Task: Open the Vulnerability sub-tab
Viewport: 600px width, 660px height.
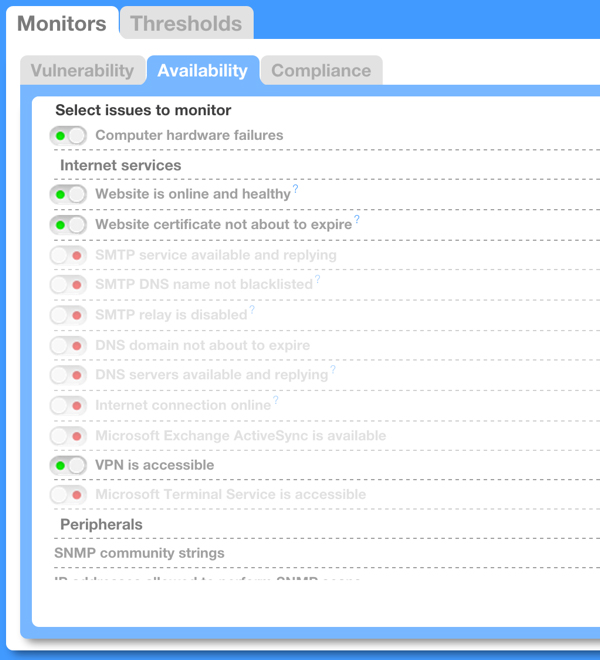Action: (x=83, y=70)
